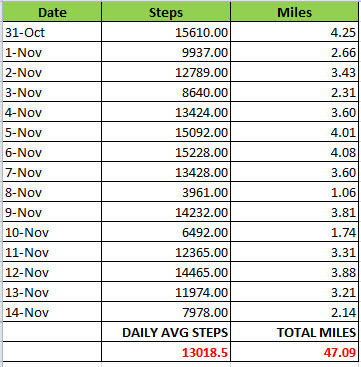Select the 8-Nov steps cell 3961.00
Viewport: 361px width, 367px height.
coord(166,192)
